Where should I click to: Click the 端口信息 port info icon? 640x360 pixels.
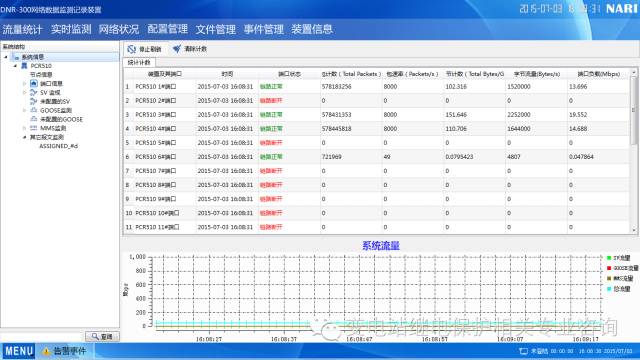pos(33,83)
